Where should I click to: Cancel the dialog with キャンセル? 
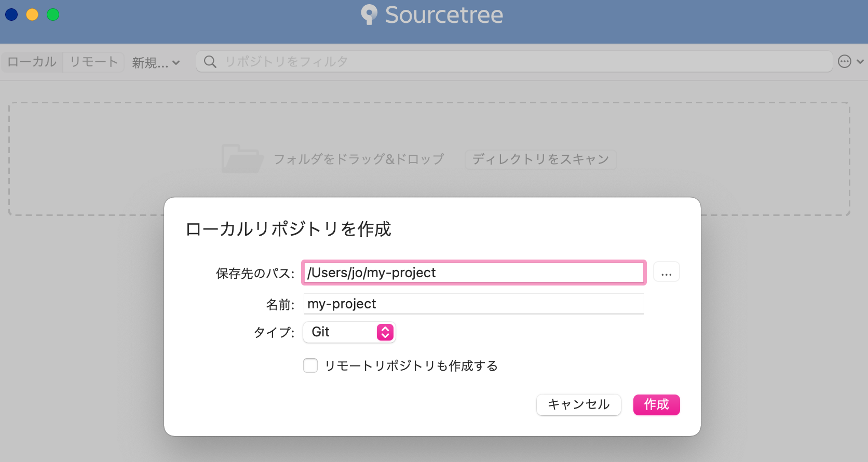(x=578, y=404)
